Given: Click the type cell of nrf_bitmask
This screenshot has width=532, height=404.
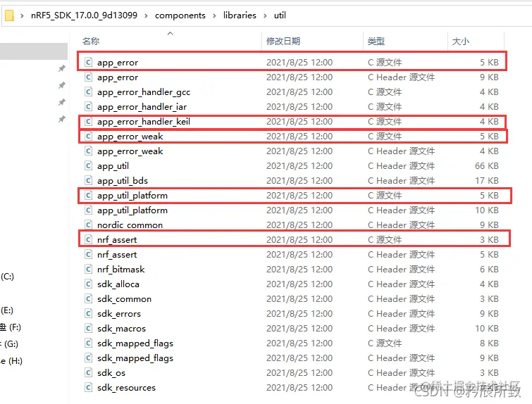Looking at the screenshot, I should pos(401,269).
